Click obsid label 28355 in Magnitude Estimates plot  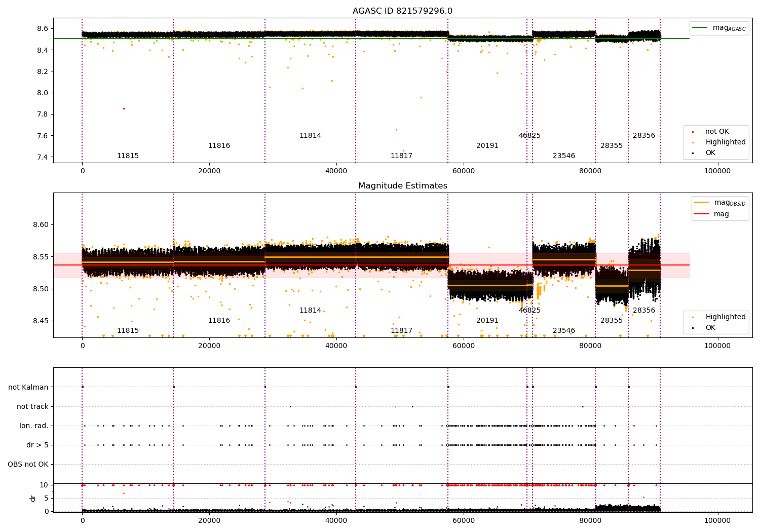point(612,321)
